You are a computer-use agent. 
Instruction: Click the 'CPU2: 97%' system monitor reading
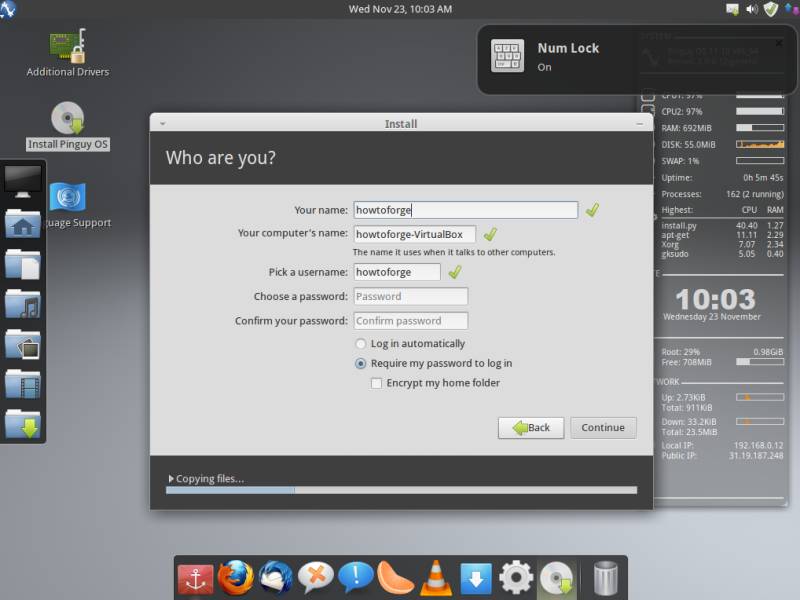click(x=682, y=111)
